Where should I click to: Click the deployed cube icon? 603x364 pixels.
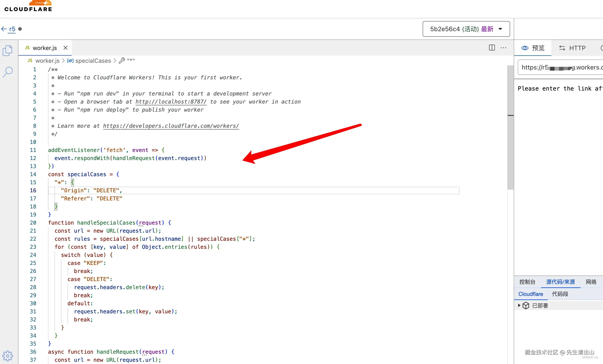(526, 305)
